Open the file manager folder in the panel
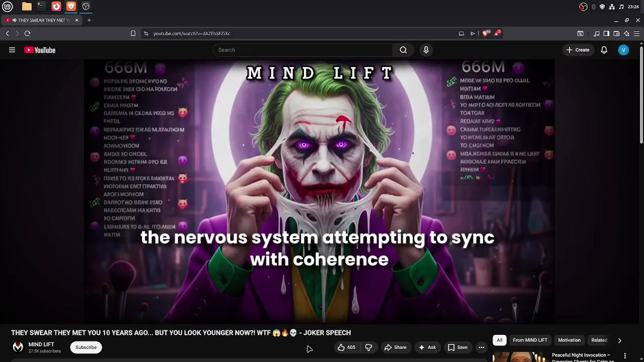Viewport: 644px width, 362px height. tap(27, 7)
